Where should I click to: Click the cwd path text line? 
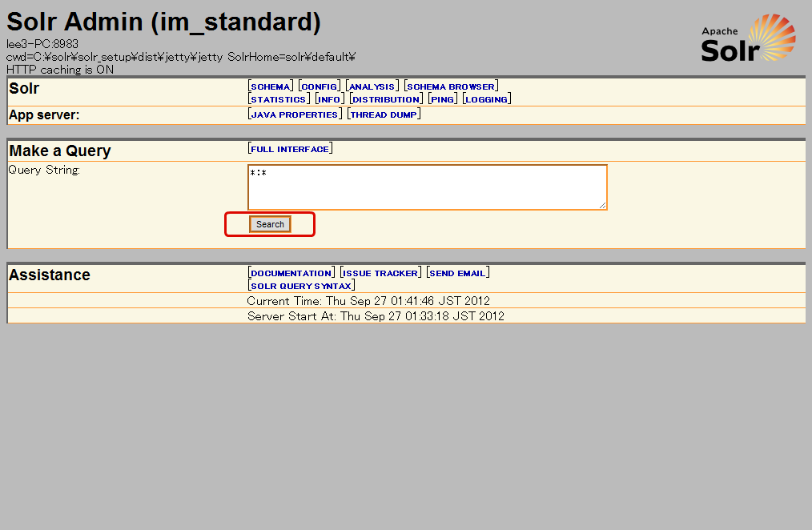[x=181, y=57]
